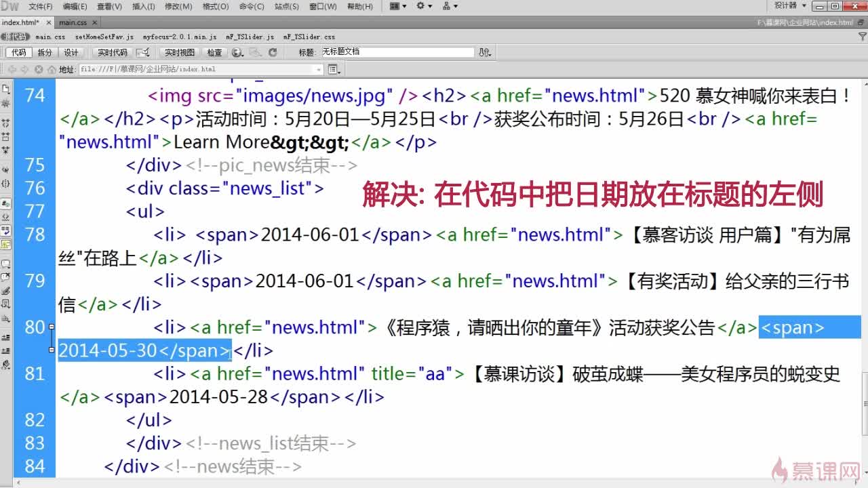Open file management icon beside the title field

tap(484, 52)
